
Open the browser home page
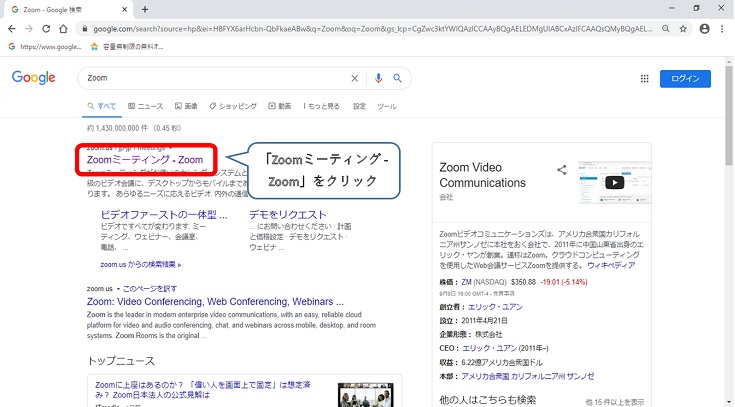(x=63, y=29)
